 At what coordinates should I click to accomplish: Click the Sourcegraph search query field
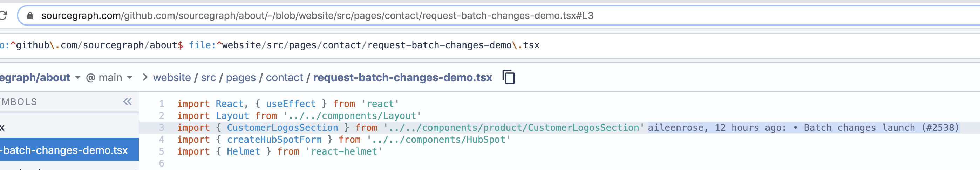click(x=490, y=45)
